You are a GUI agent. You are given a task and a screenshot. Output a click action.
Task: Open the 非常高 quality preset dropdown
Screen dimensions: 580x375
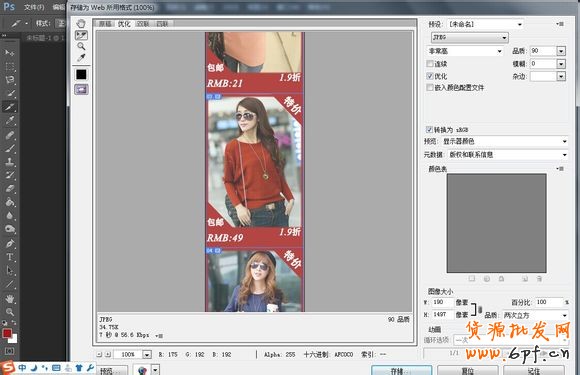tap(465, 51)
